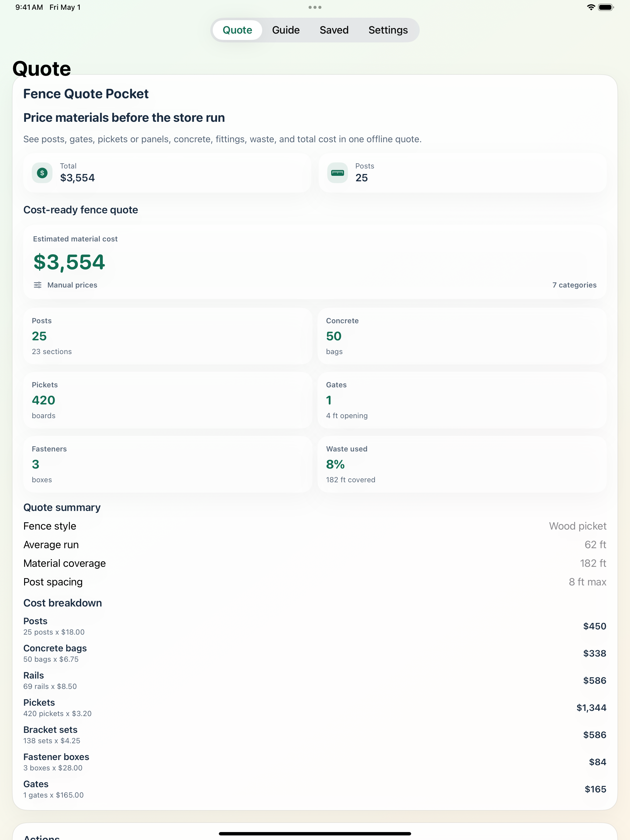Tap the Quote summary heading

tap(62, 507)
